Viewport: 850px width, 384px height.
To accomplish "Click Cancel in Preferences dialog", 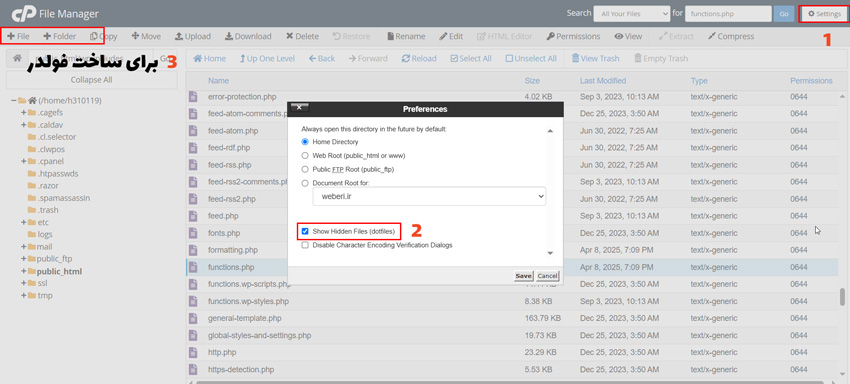I will 548,276.
